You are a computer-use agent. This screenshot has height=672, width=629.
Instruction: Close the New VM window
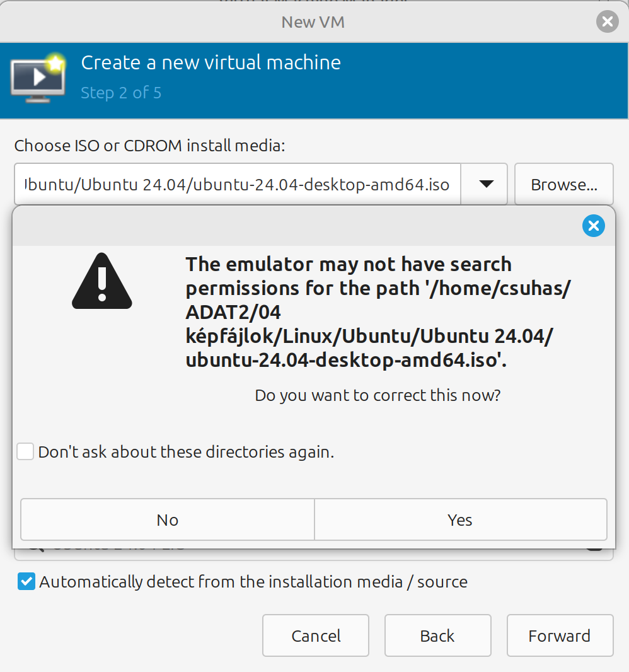[606, 23]
